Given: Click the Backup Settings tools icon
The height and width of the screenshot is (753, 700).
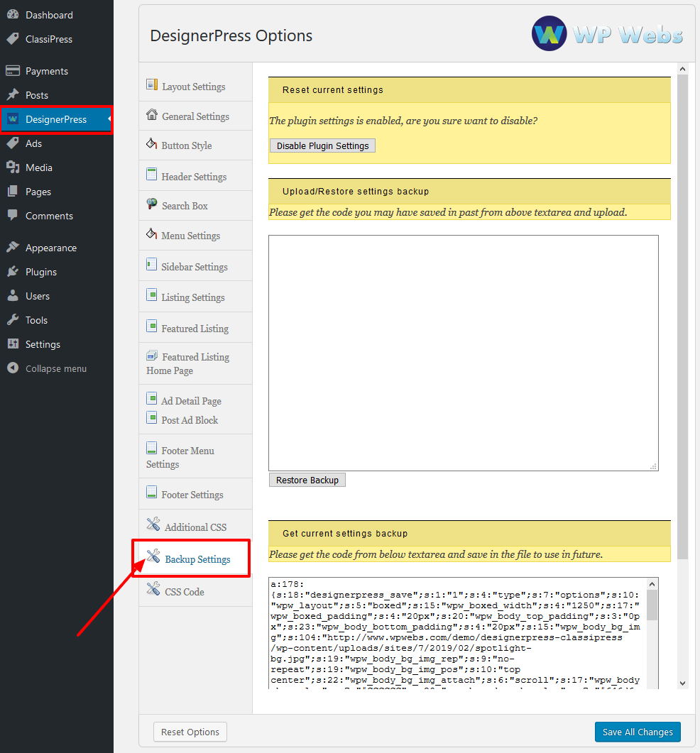Looking at the screenshot, I should coord(153,556).
